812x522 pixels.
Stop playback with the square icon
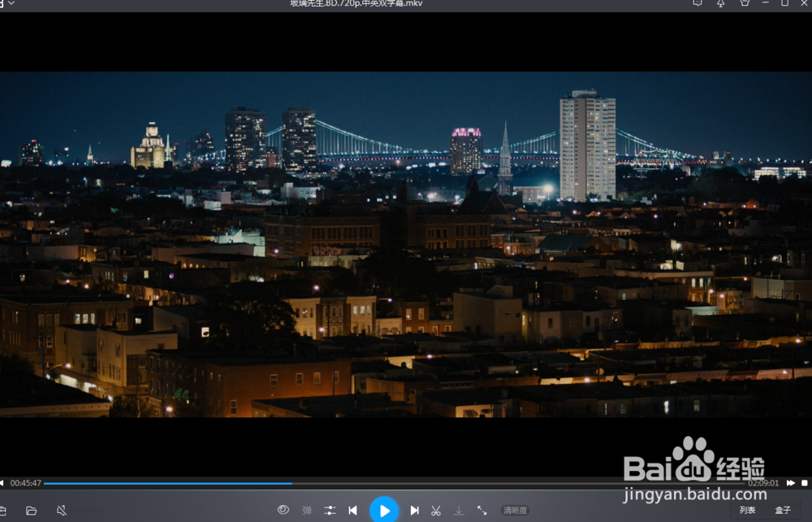click(x=804, y=483)
